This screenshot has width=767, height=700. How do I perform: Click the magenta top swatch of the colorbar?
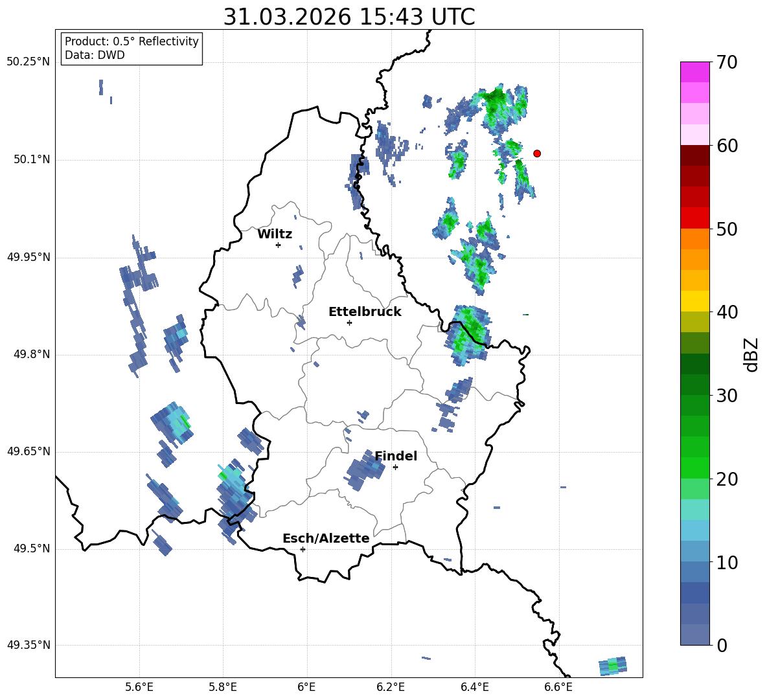(x=694, y=72)
